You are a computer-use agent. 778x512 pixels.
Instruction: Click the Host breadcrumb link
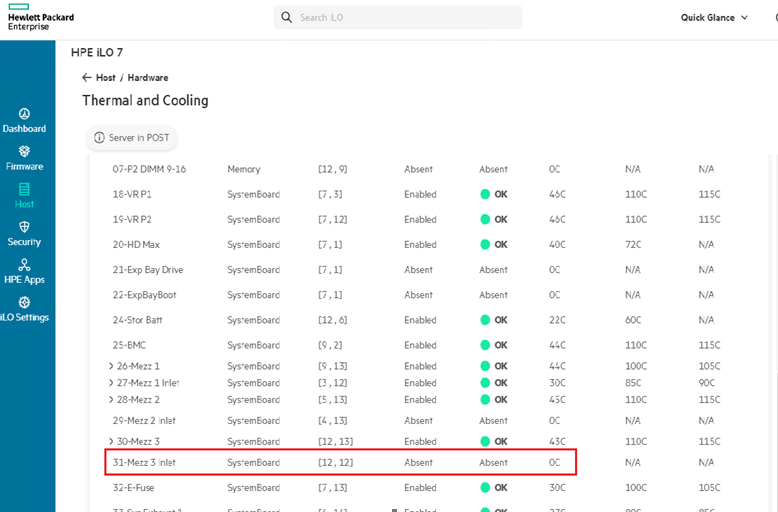point(106,77)
